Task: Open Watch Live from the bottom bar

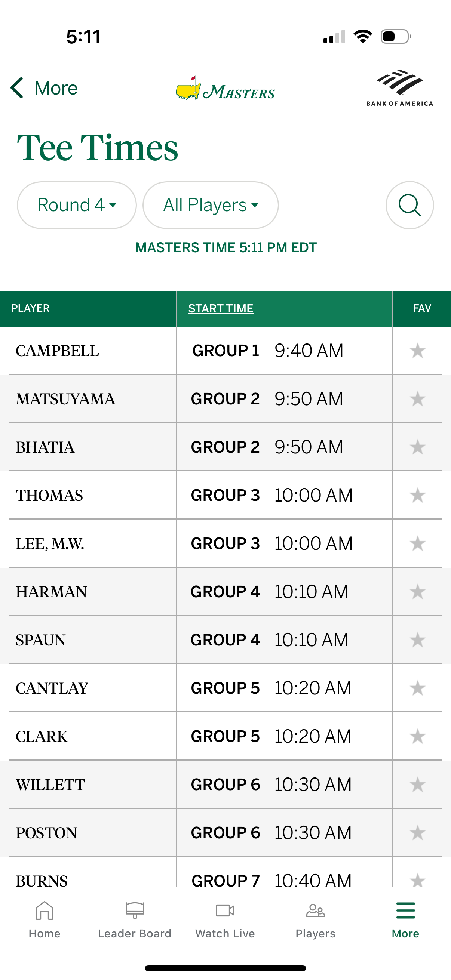Action: tap(224, 922)
